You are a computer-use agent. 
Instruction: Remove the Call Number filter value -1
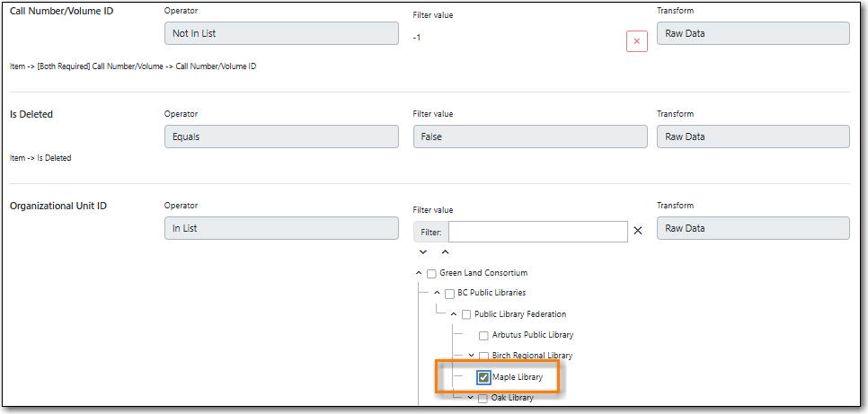click(636, 41)
